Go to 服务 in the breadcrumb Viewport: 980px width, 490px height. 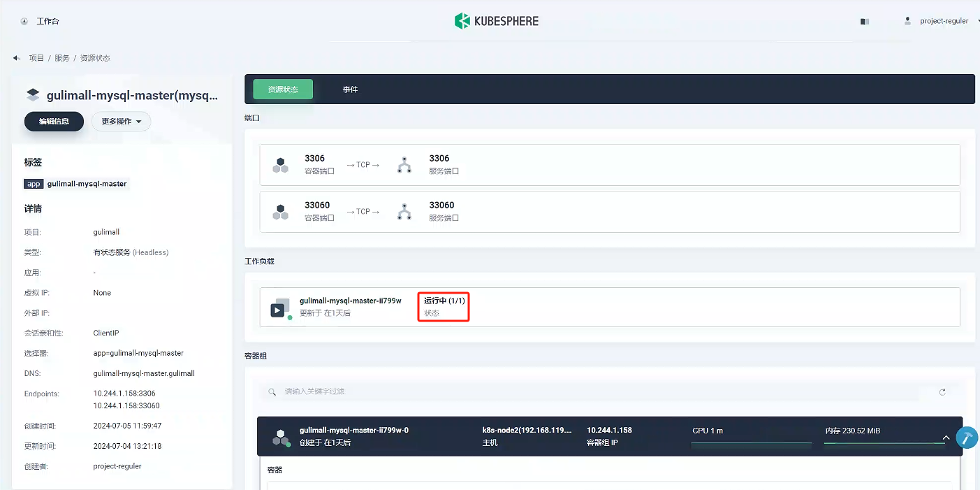click(62, 58)
